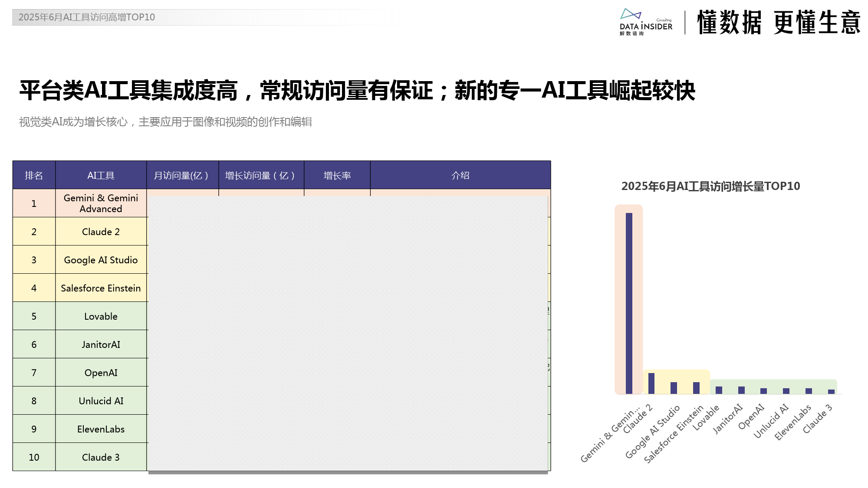Click the ElevenLabs table cell
Screen dimensions: 868x488
(101, 429)
